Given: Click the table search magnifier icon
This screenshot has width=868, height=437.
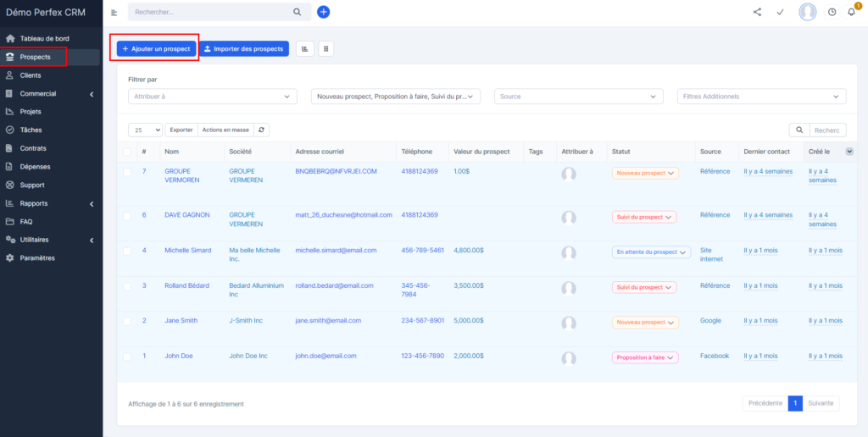Looking at the screenshot, I should click(798, 130).
